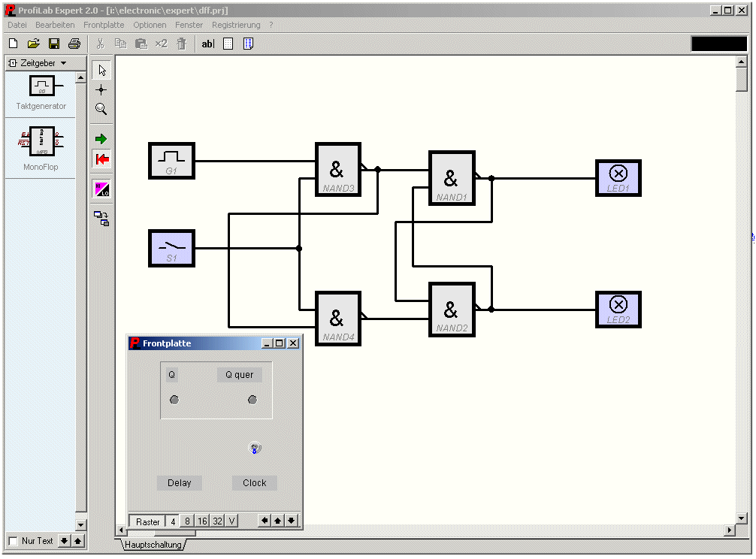Select the arrow pointer tool
756x559 pixels.
101,70
